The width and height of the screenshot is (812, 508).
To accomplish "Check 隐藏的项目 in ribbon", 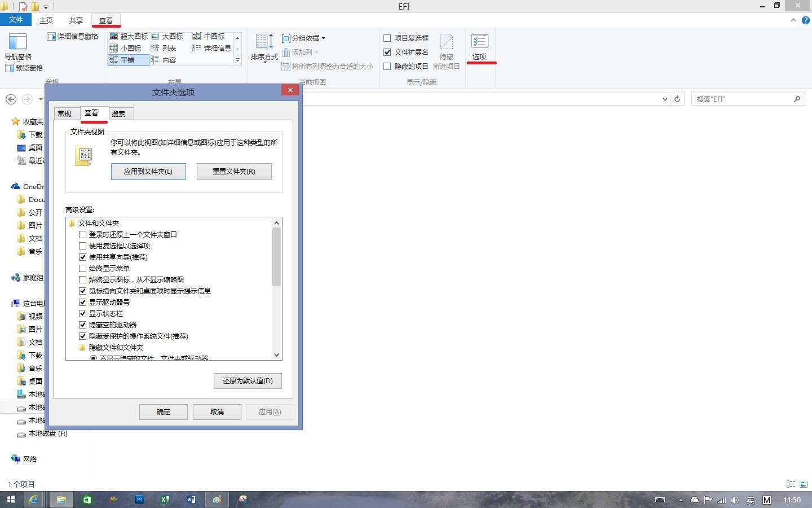I will click(387, 66).
